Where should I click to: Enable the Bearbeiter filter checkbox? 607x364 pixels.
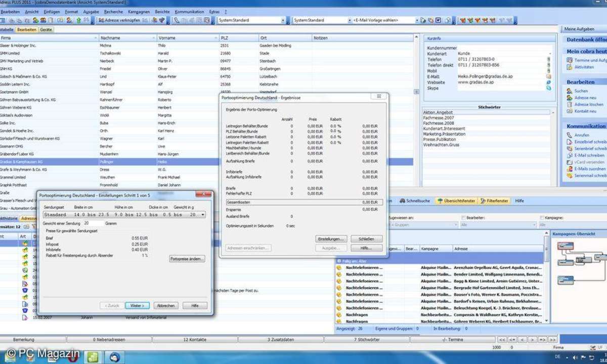click(x=463, y=217)
